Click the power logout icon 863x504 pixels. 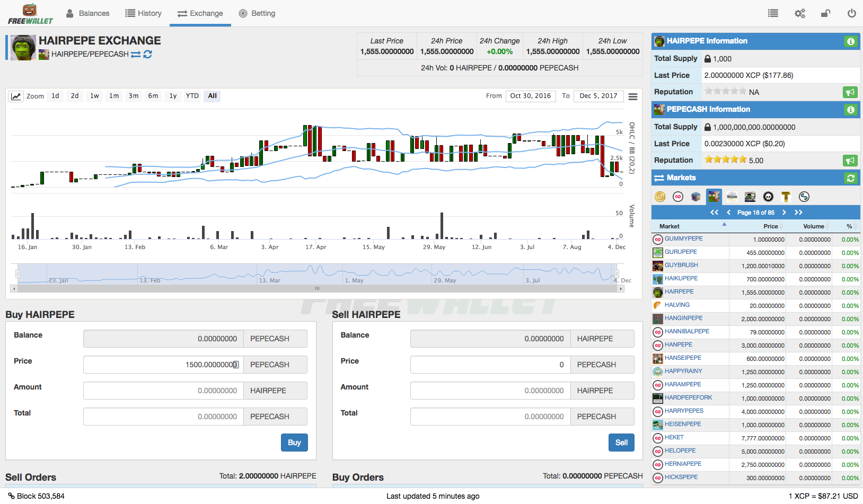(851, 13)
